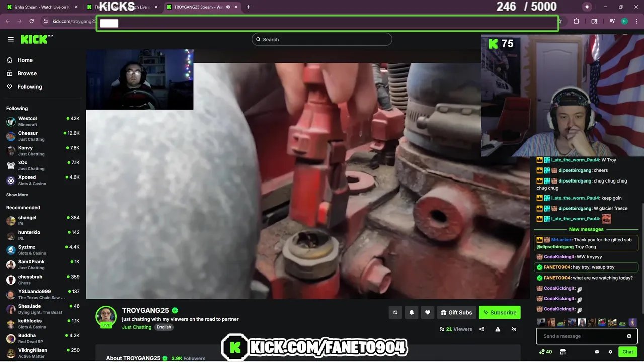The image size is (644, 362).
Task: Open a new browser tab
Action: (248, 7)
